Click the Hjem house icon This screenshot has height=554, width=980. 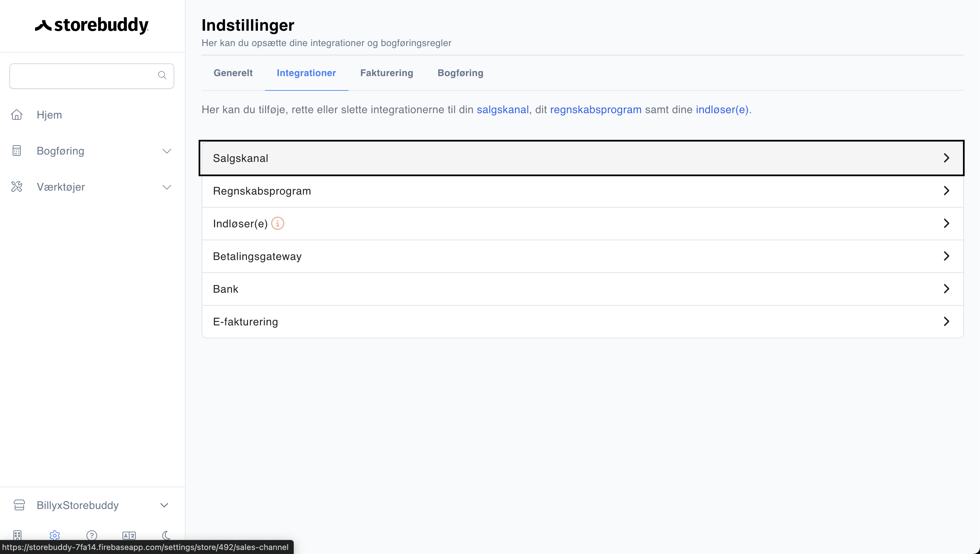point(17,114)
